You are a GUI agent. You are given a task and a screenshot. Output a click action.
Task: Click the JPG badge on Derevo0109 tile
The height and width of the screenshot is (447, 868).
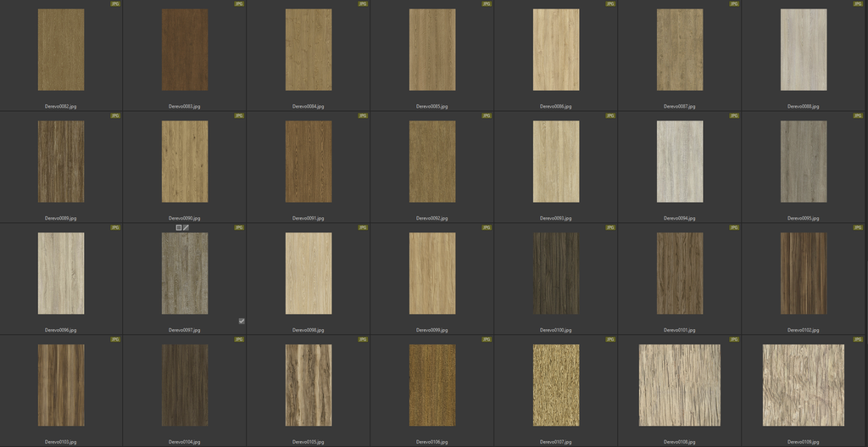[858, 339]
